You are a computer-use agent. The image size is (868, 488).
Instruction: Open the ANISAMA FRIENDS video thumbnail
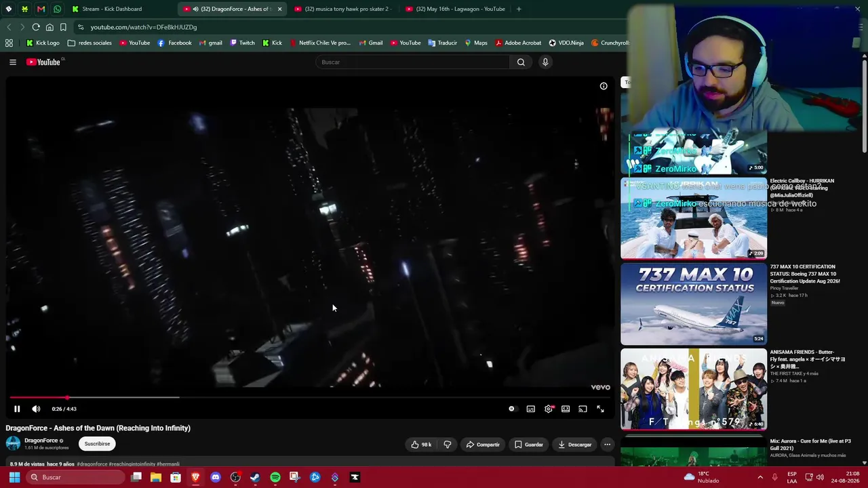[694, 389]
